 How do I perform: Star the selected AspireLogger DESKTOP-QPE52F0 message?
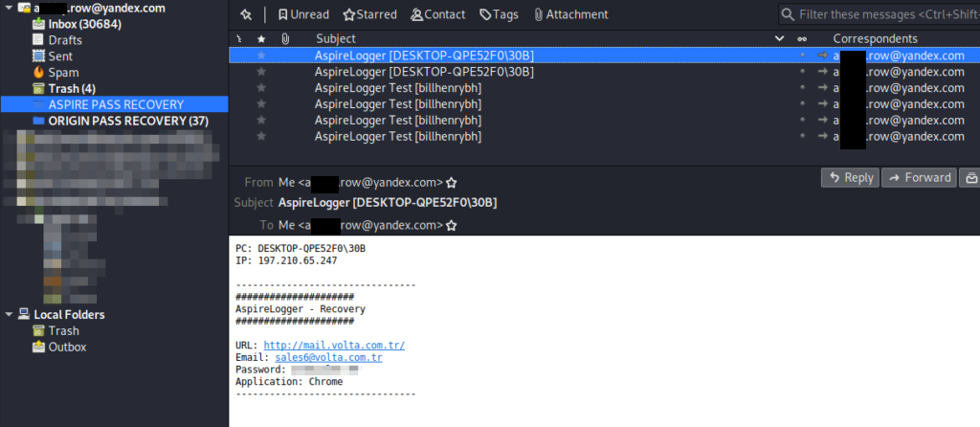(261, 55)
